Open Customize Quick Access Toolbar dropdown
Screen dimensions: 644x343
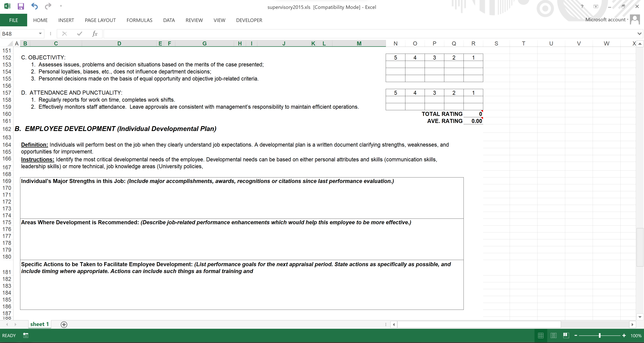coord(61,6)
